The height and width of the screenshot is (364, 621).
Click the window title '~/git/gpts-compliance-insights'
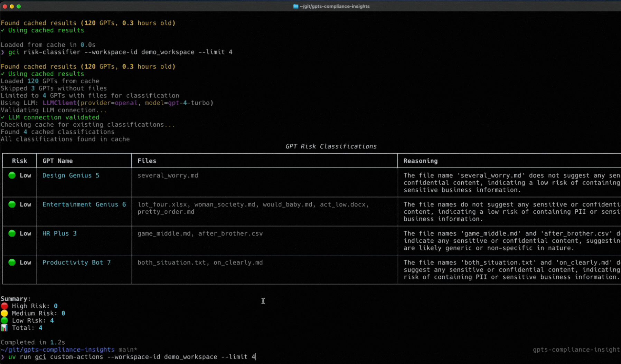click(x=335, y=6)
